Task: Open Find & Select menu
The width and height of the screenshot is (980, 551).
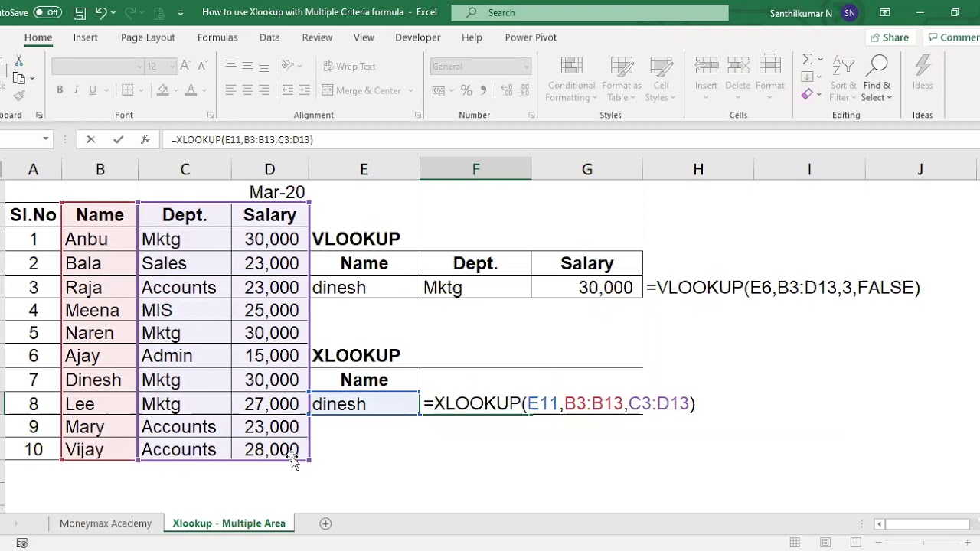Action: click(x=877, y=79)
